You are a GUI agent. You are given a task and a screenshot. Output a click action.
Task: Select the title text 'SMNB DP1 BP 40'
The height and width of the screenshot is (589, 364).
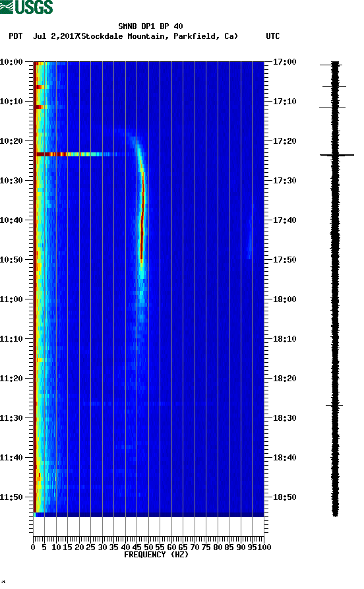click(x=150, y=26)
